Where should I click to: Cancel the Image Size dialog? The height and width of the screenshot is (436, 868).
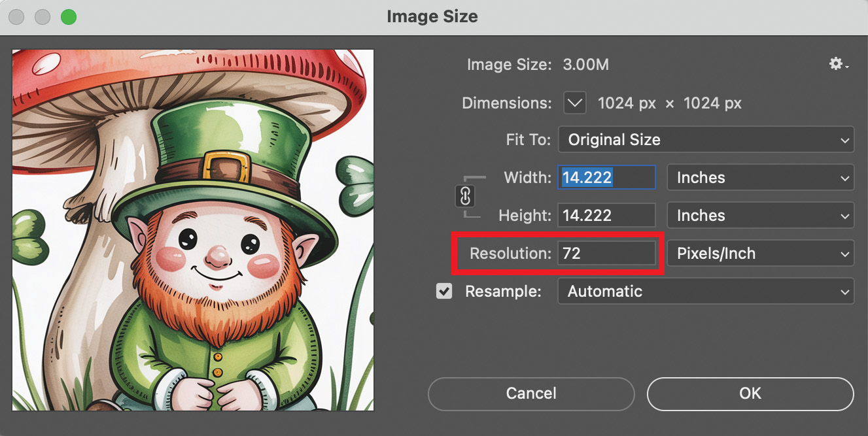tap(531, 394)
